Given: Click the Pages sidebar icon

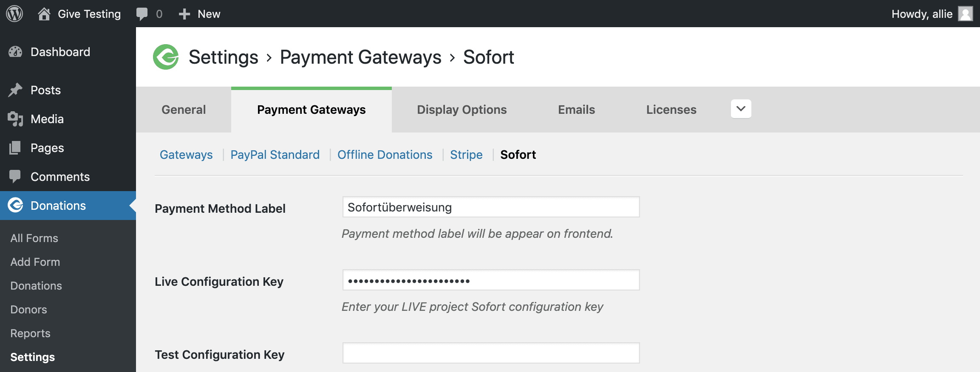Looking at the screenshot, I should (15, 148).
